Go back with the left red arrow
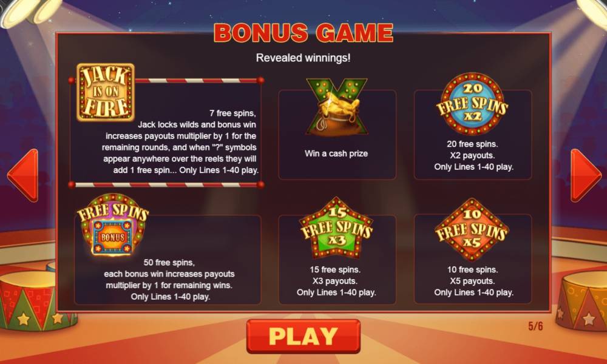This screenshot has width=607, height=364. (x=23, y=175)
